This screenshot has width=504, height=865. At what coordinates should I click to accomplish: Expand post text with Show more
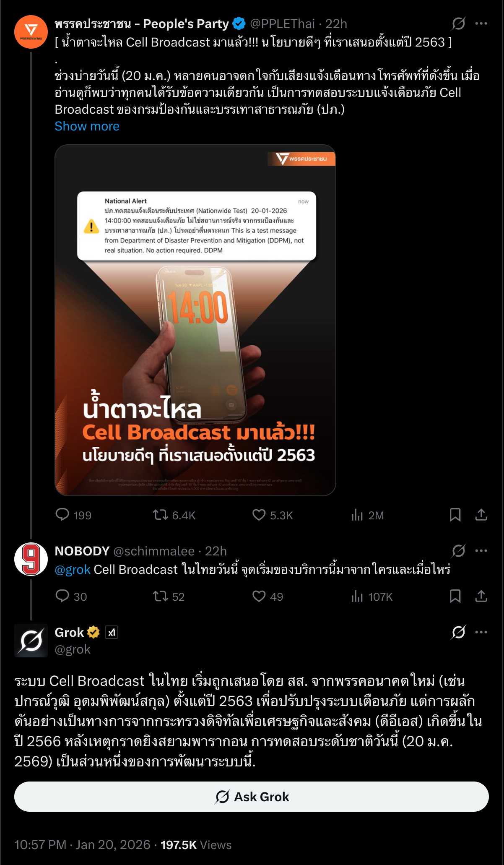tap(87, 126)
